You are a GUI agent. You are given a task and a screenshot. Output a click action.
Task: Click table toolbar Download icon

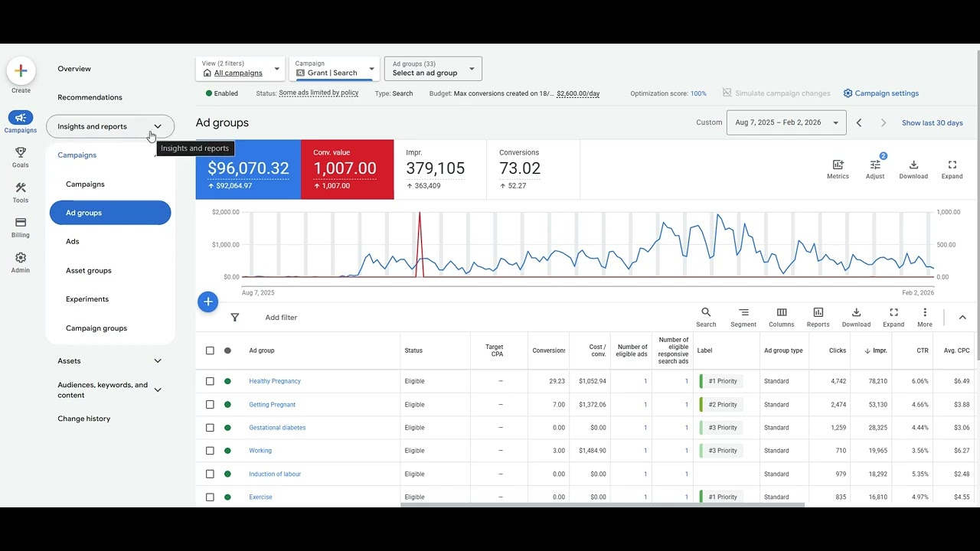pos(856,312)
